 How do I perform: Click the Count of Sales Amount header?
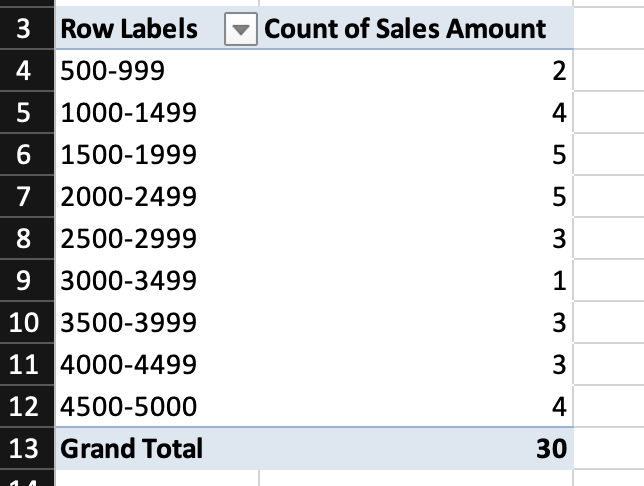(x=405, y=30)
